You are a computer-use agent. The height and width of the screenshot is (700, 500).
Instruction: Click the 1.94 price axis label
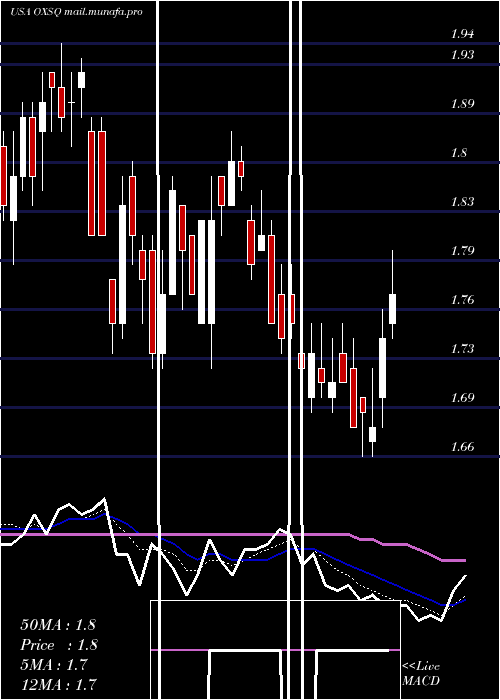pyautogui.click(x=462, y=33)
